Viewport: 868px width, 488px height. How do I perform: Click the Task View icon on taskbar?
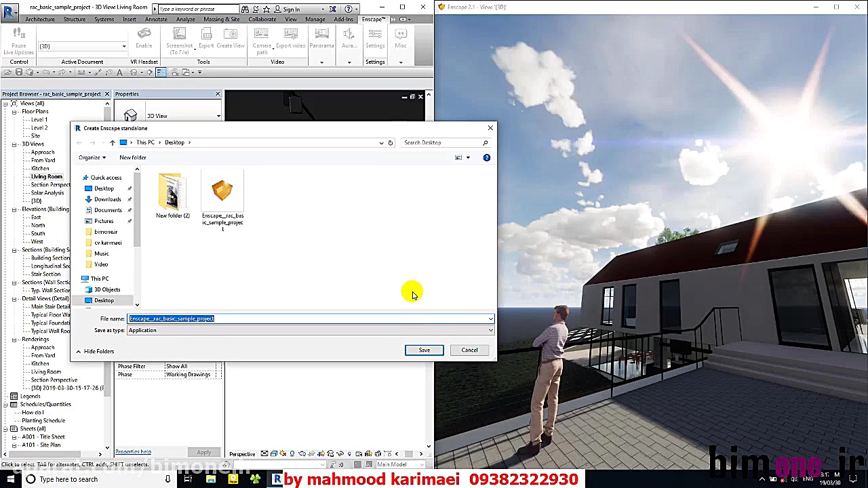tap(188, 479)
